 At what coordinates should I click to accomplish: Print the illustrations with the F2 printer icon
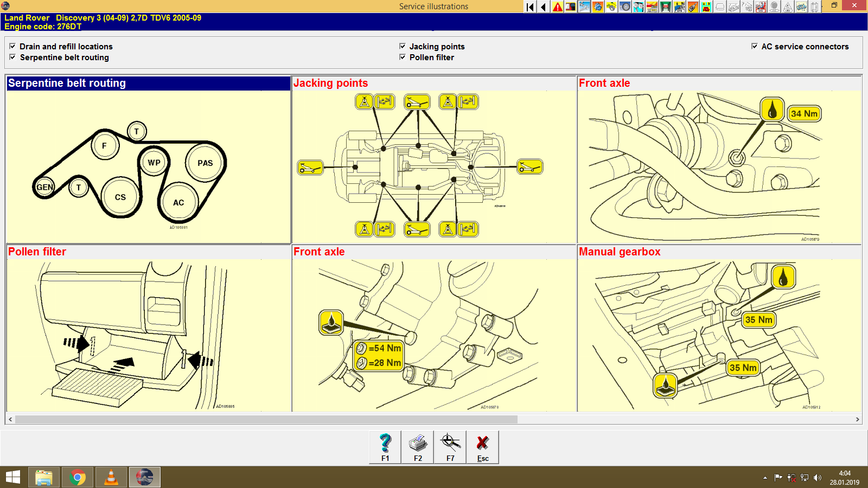[x=417, y=446]
